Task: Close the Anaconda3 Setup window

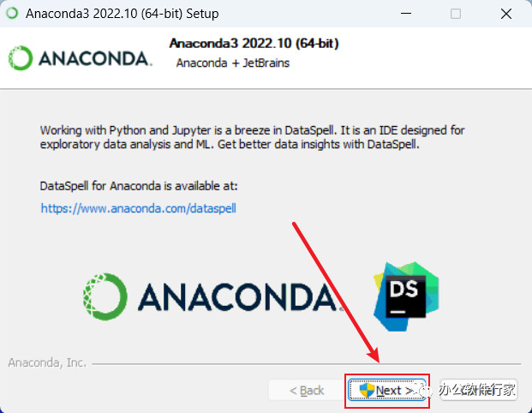Action: (x=506, y=14)
